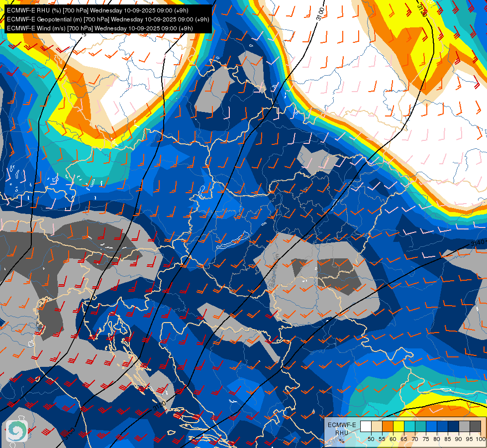Click the '85' legend tick label
487x448 pixels.
tap(448, 439)
